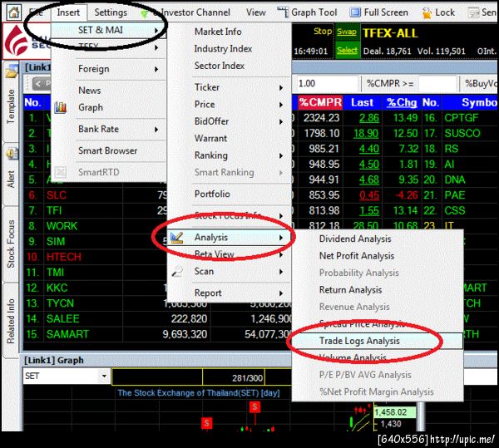The height and width of the screenshot is (448, 499).
Task: Open the SET symbol dropdown in Graph panel
Action: point(104,376)
